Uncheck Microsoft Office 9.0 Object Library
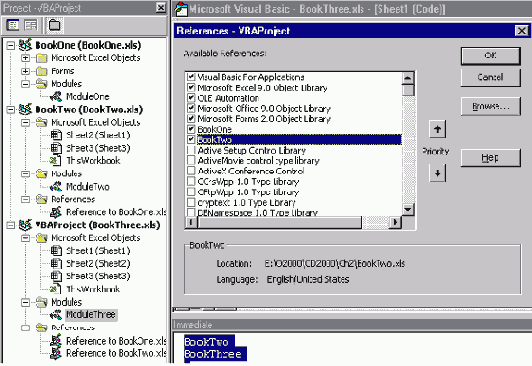532x366 pixels. pyautogui.click(x=191, y=108)
